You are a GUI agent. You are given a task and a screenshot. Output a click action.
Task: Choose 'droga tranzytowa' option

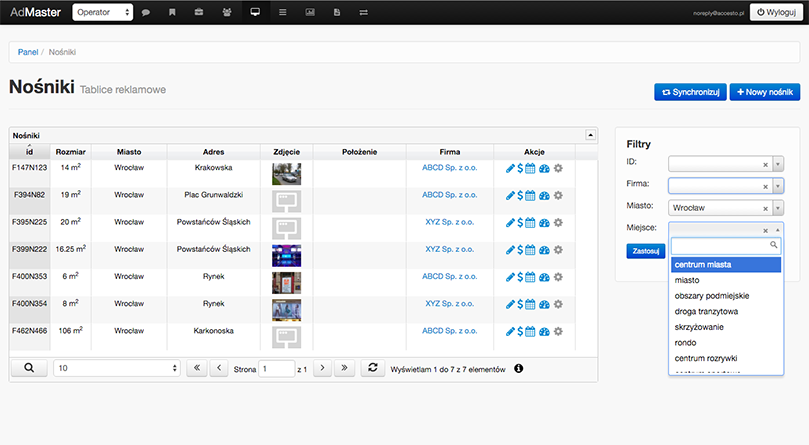click(x=726, y=311)
